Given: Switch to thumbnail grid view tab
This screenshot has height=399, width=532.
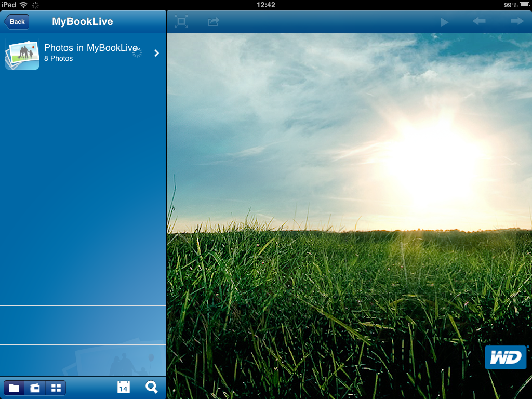Looking at the screenshot, I should 56,388.
